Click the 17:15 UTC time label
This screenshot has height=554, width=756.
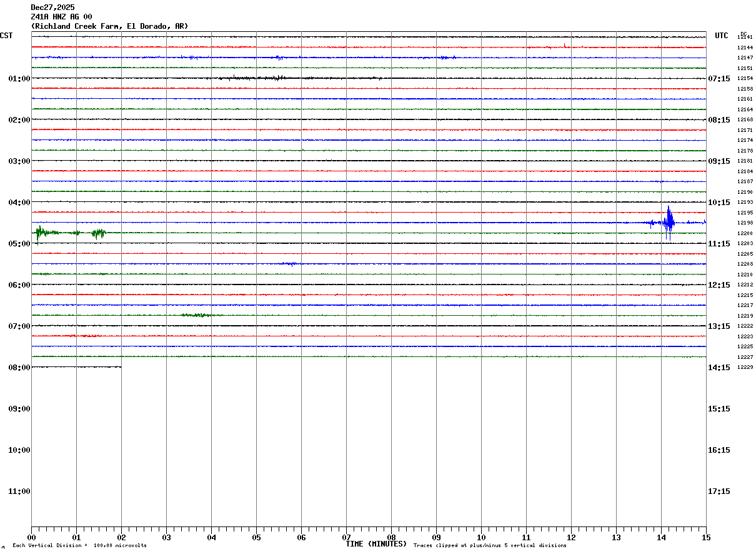click(x=719, y=491)
